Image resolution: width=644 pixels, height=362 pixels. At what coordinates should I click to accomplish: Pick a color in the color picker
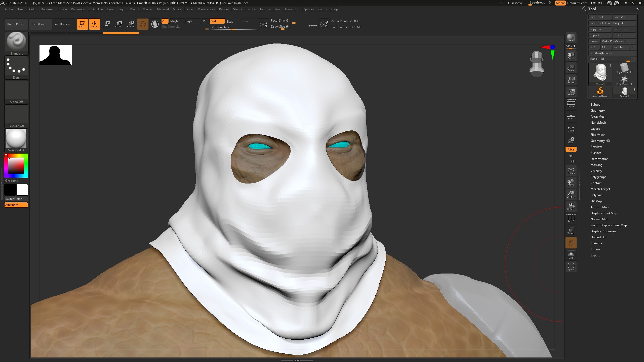coord(16,166)
